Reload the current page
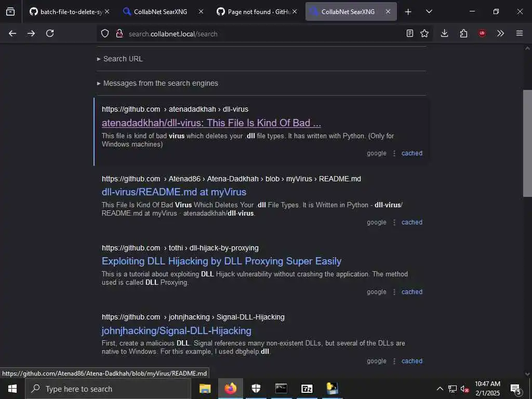Viewport: 532px width, 399px height. [50, 33]
